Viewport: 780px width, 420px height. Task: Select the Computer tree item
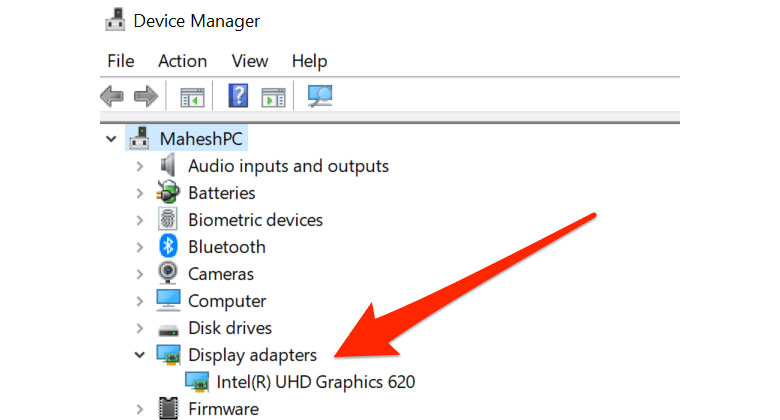coord(227,301)
